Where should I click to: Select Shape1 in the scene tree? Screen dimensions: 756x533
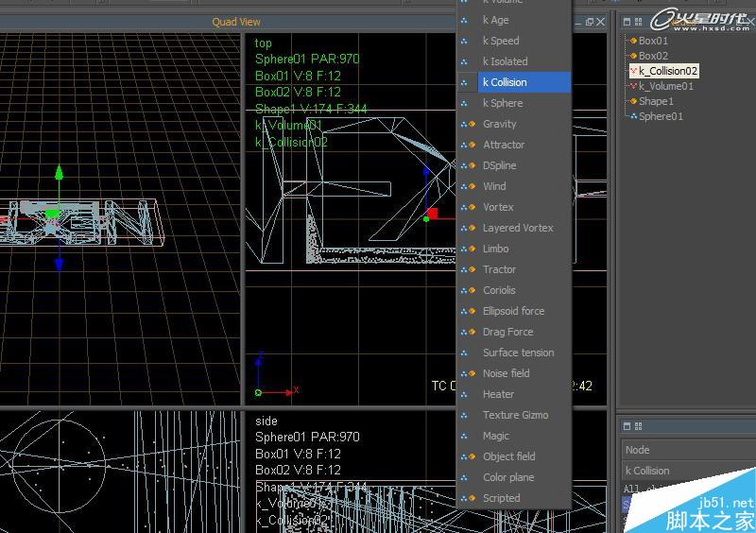[x=656, y=101]
